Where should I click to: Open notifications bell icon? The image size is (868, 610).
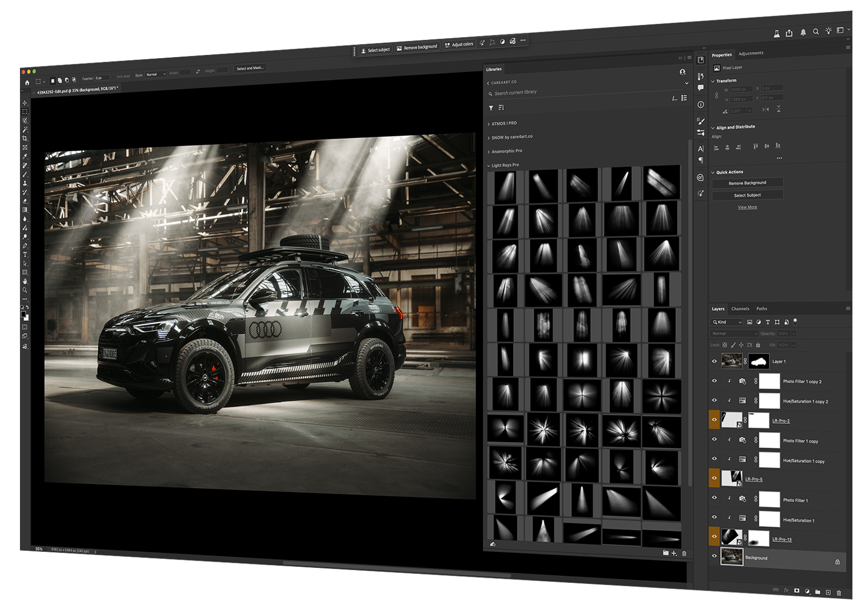[x=803, y=32]
